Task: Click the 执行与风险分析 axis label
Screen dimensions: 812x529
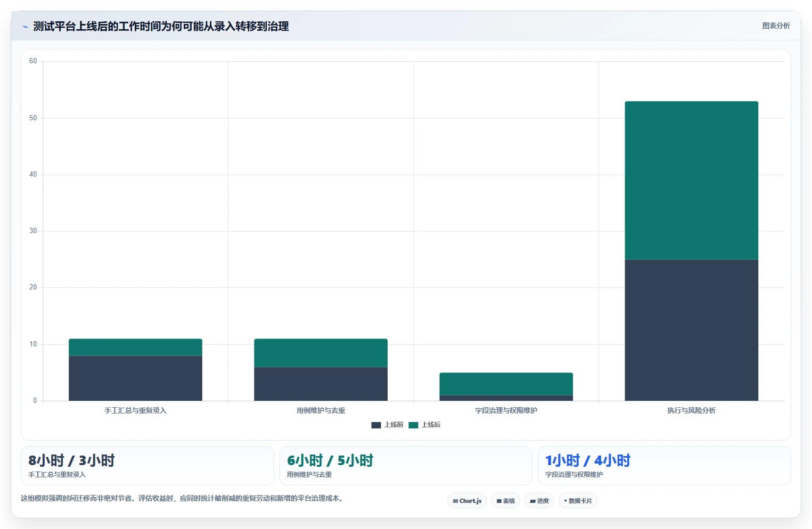Action: [x=691, y=410]
